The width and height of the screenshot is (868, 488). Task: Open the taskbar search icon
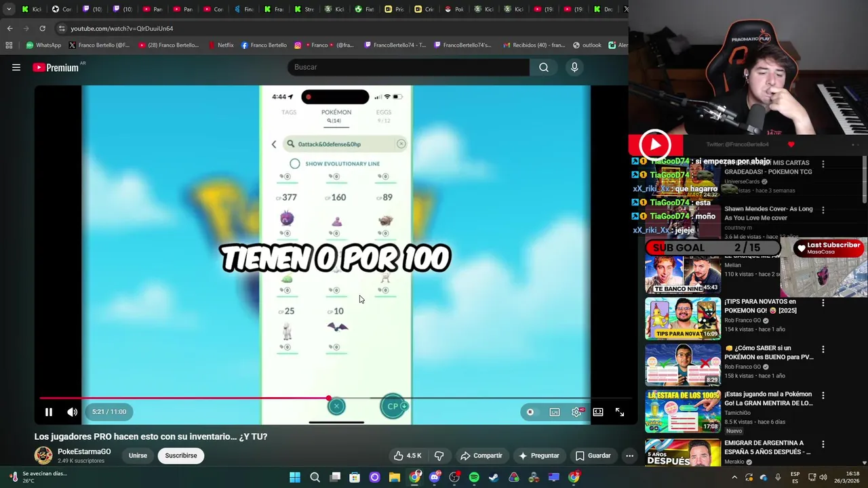coord(315,477)
